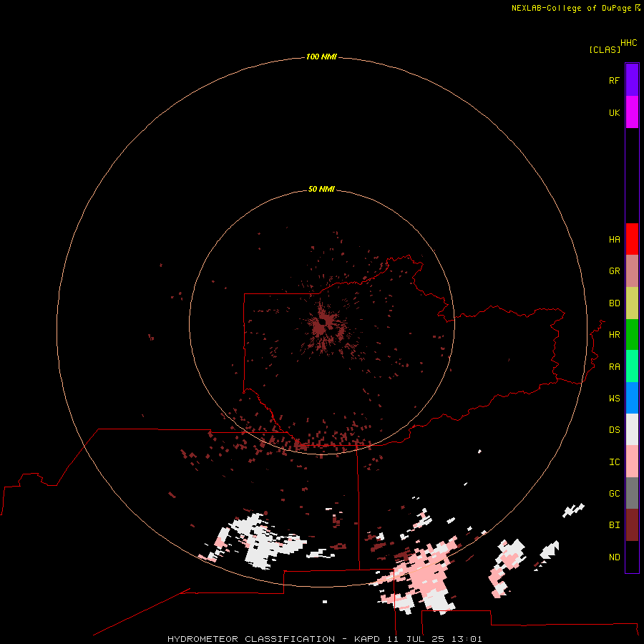Click the RF legend label
The width and height of the screenshot is (644, 644).
click(614, 80)
